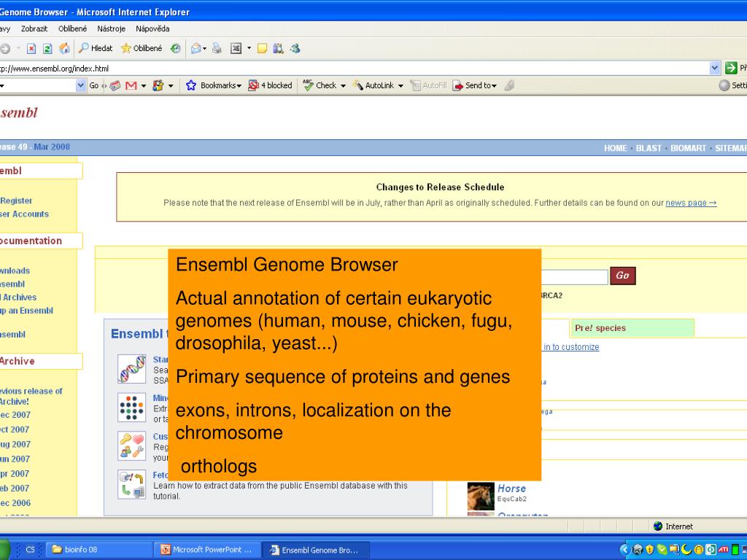
Task: Open the Bookmarks star menu
Action: (x=214, y=85)
